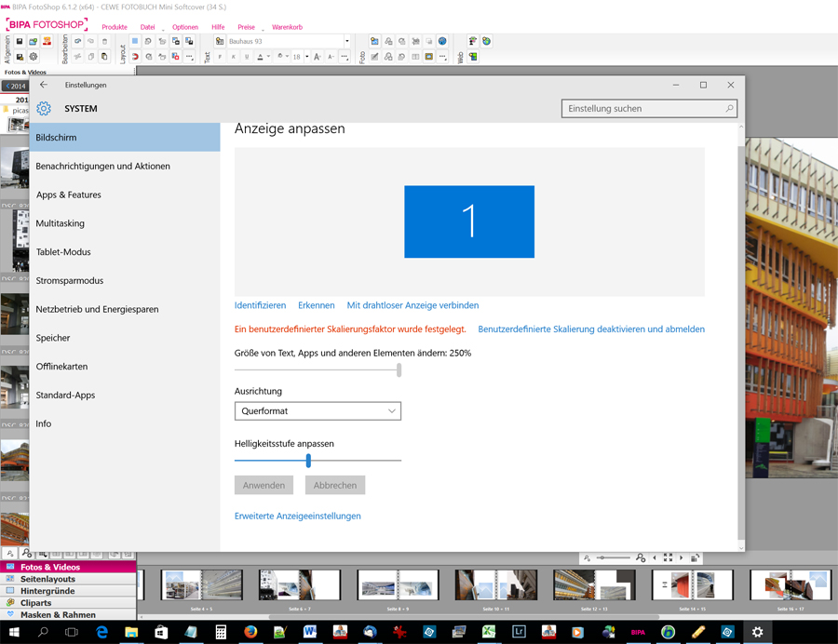Click Benutzerdefinierte Skalierung deaktivieren und abmelden
838x644 pixels.
[590, 329]
